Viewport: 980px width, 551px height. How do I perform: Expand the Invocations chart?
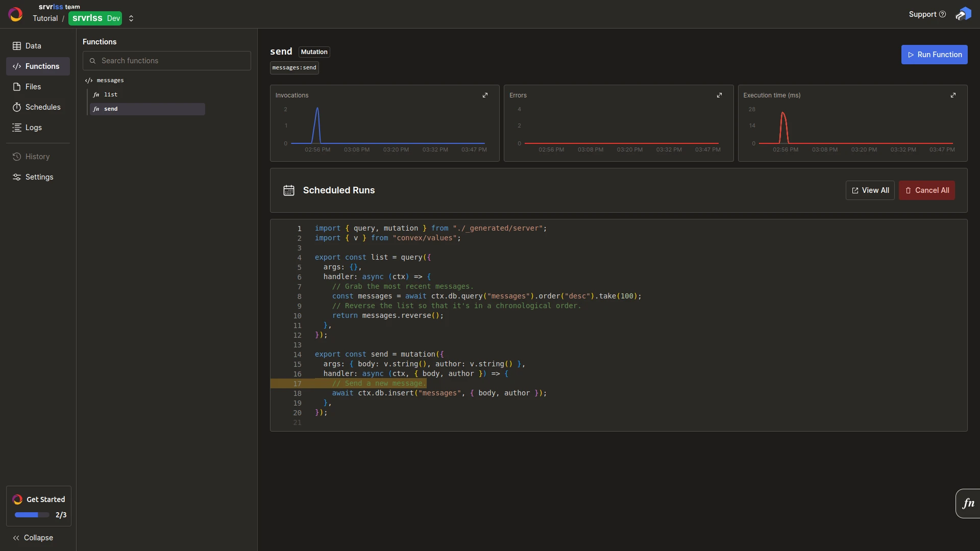point(485,95)
